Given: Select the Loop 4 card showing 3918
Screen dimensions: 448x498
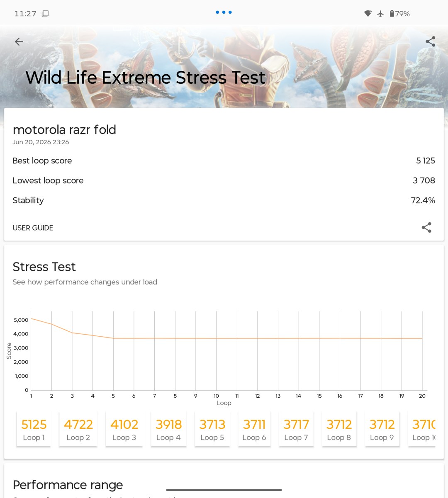Looking at the screenshot, I should tap(168, 429).
